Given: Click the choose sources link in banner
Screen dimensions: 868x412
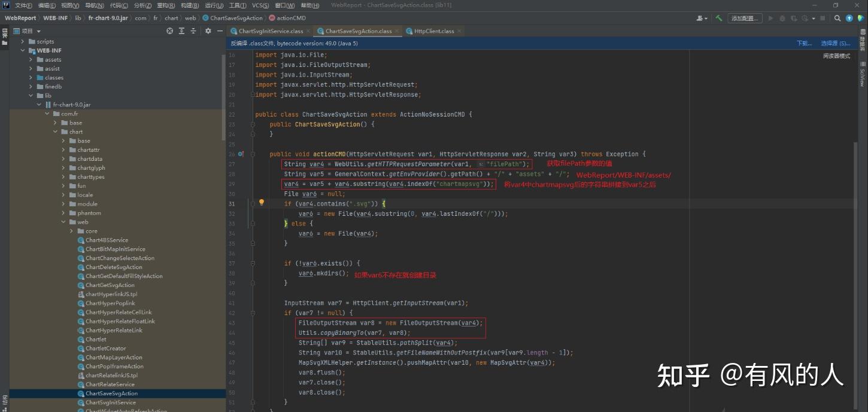Looking at the screenshot, I should point(835,43).
